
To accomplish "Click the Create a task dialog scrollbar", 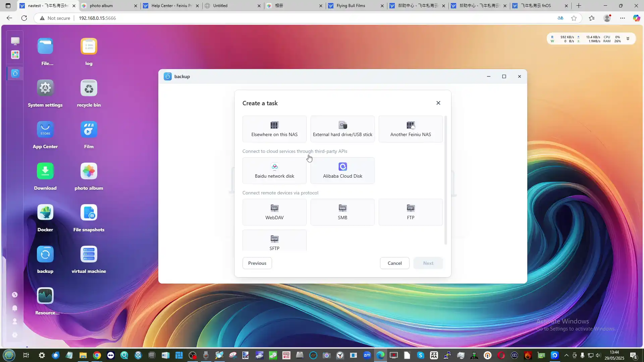I will 445,180.
